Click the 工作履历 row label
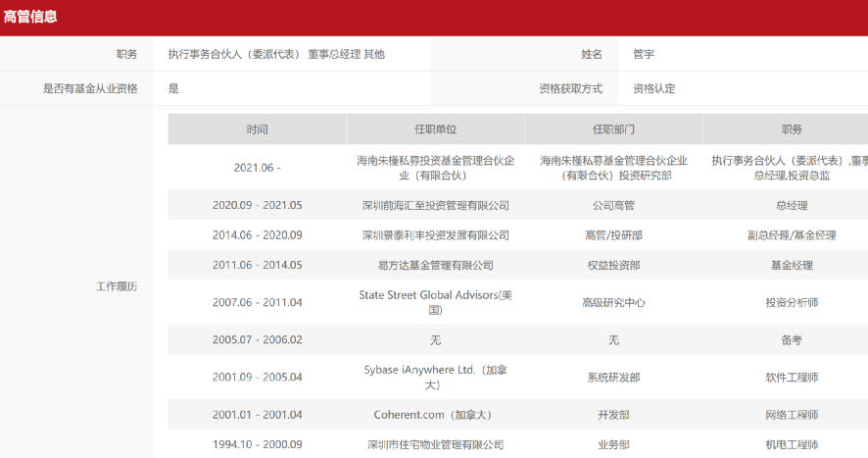The image size is (868, 458). coord(116,286)
